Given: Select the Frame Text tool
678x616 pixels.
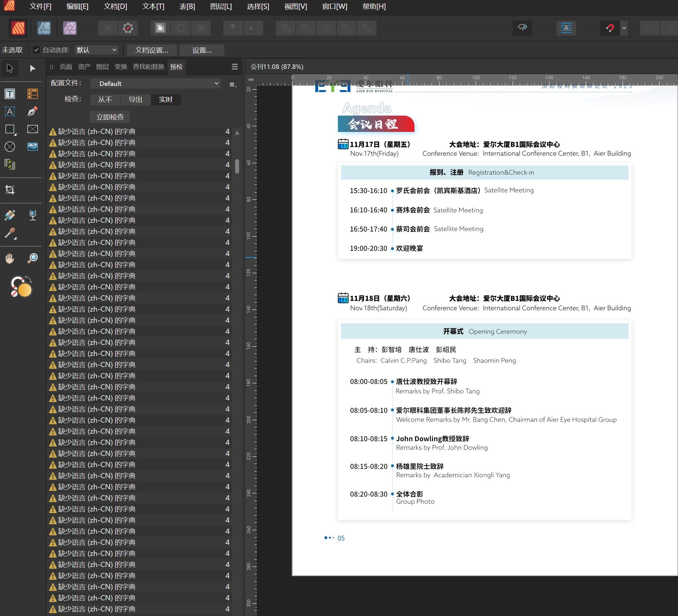Looking at the screenshot, I should (x=10, y=93).
